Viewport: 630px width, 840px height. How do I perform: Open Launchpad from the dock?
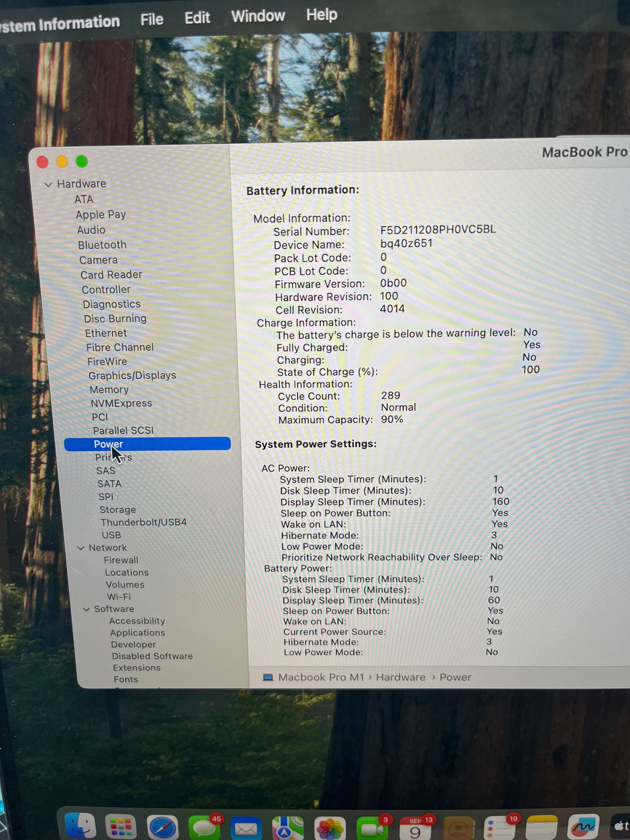point(120,827)
